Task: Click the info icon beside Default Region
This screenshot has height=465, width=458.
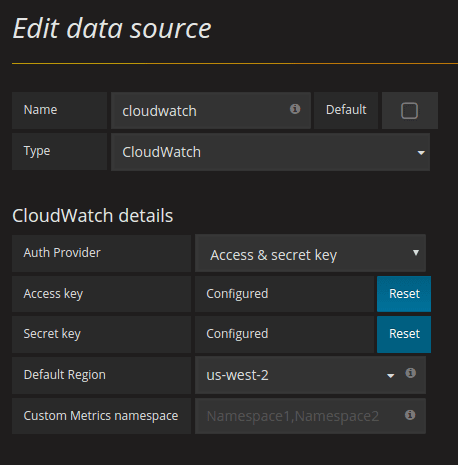Action: (x=411, y=373)
